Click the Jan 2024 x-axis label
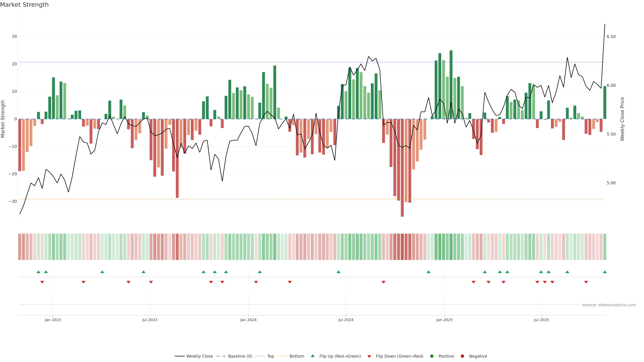Image resolution: width=644 pixels, height=362 pixels. point(248,320)
